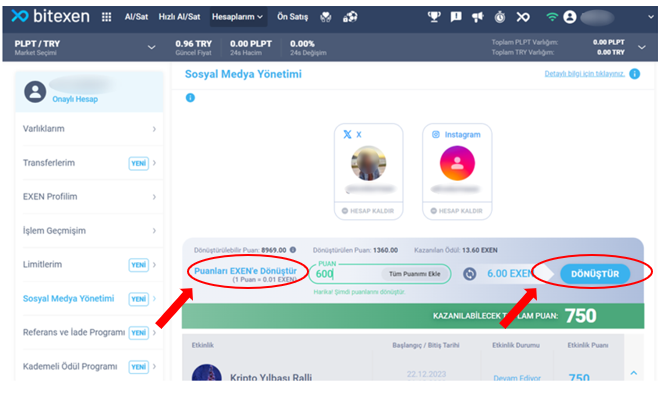Click the info icon next to Dönüştürülebilir Puan
Image resolution: width=664 pixels, height=397 pixels.
(x=293, y=250)
